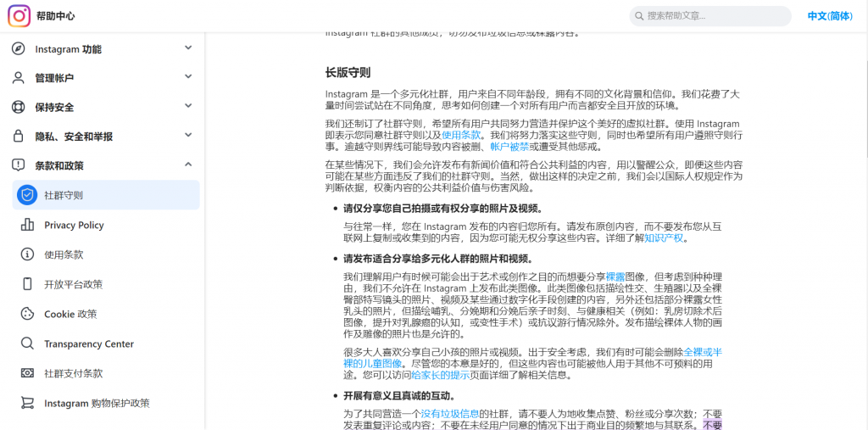Collapse the 条款和政策 section chevron

coord(188,164)
